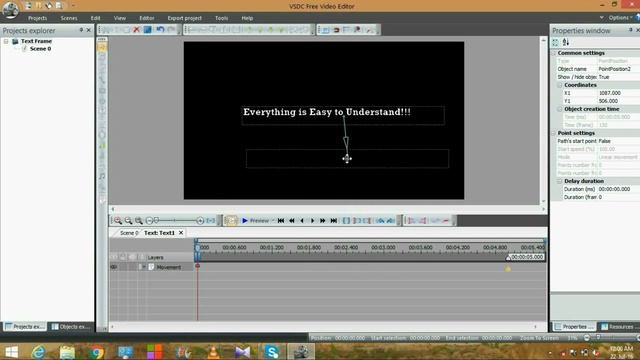The height and width of the screenshot is (360, 640).
Task: Step one frame back
Action: click(302, 220)
